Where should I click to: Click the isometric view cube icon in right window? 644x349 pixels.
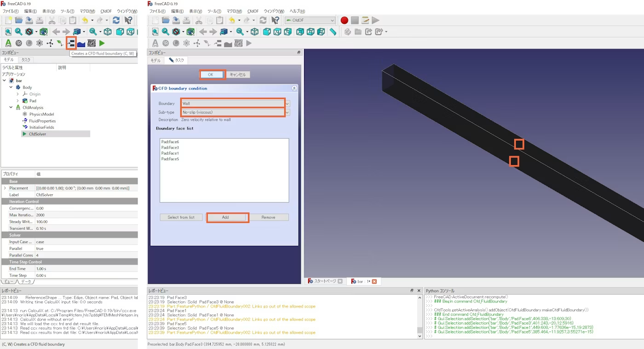pyautogui.click(x=254, y=32)
